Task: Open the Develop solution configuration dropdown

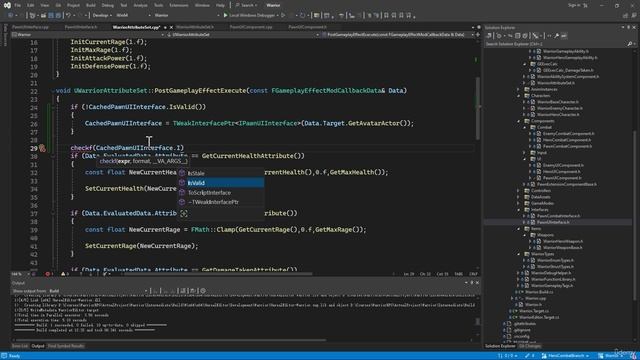Action: point(102,16)
